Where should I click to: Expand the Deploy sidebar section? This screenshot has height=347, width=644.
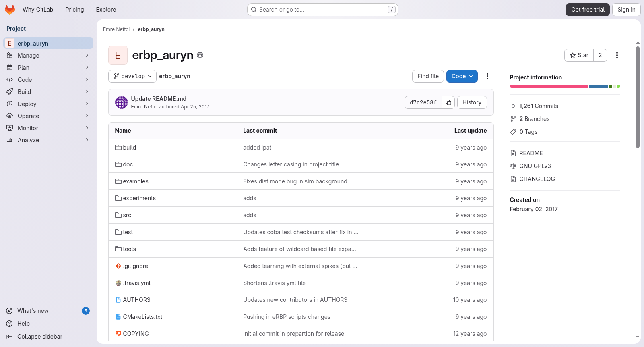(x=48, y=104)
